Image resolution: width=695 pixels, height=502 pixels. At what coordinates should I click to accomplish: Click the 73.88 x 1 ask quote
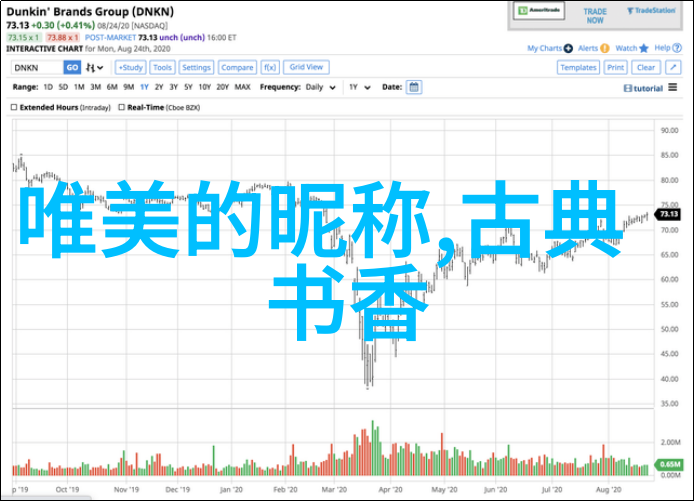(63, 38)
